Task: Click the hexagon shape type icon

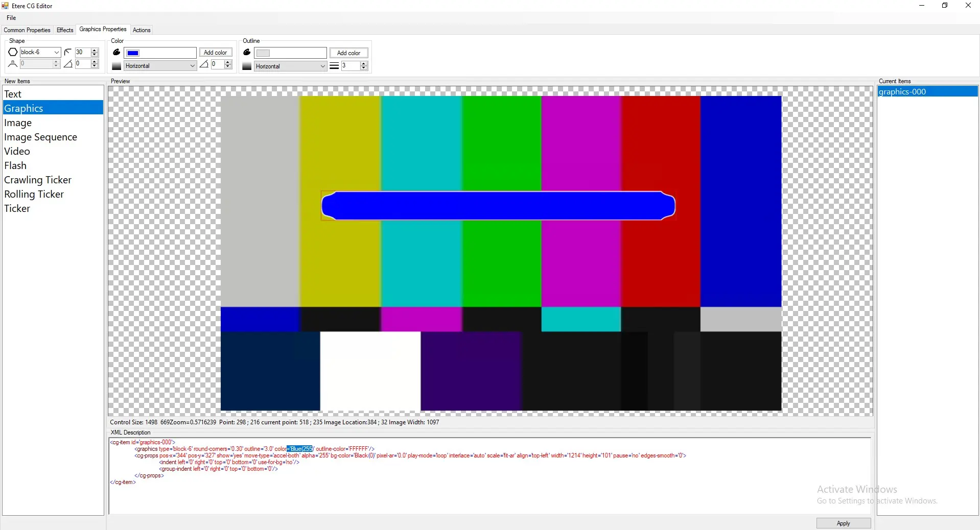Action: pos(13,52)
